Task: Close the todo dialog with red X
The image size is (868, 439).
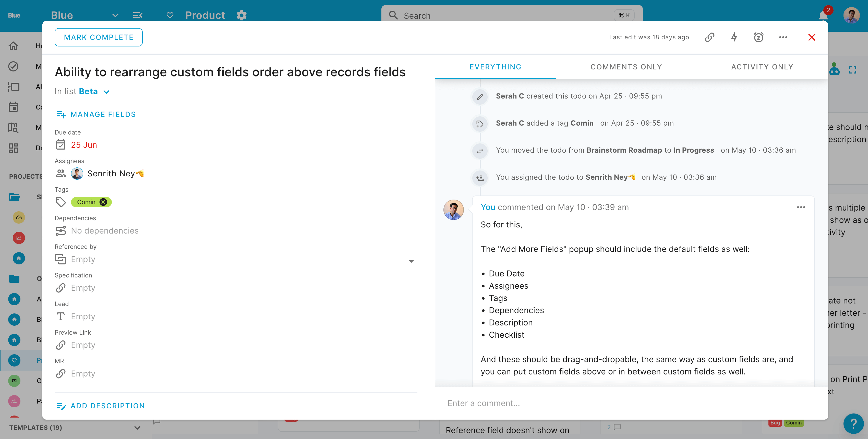Action: click(x=812, y=37)
